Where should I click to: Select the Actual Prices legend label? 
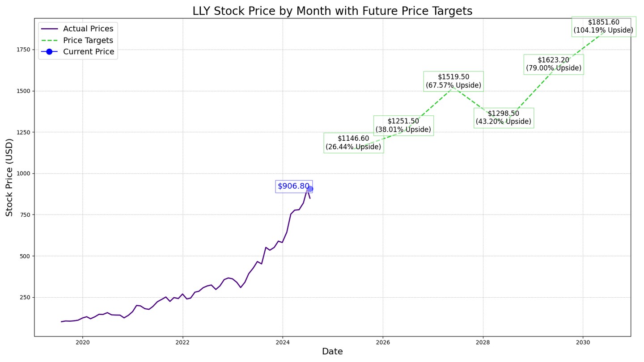88,29
